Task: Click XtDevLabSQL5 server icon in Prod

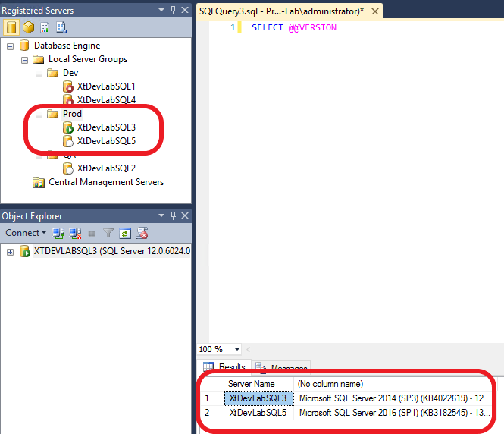Action: coord(67,141)
